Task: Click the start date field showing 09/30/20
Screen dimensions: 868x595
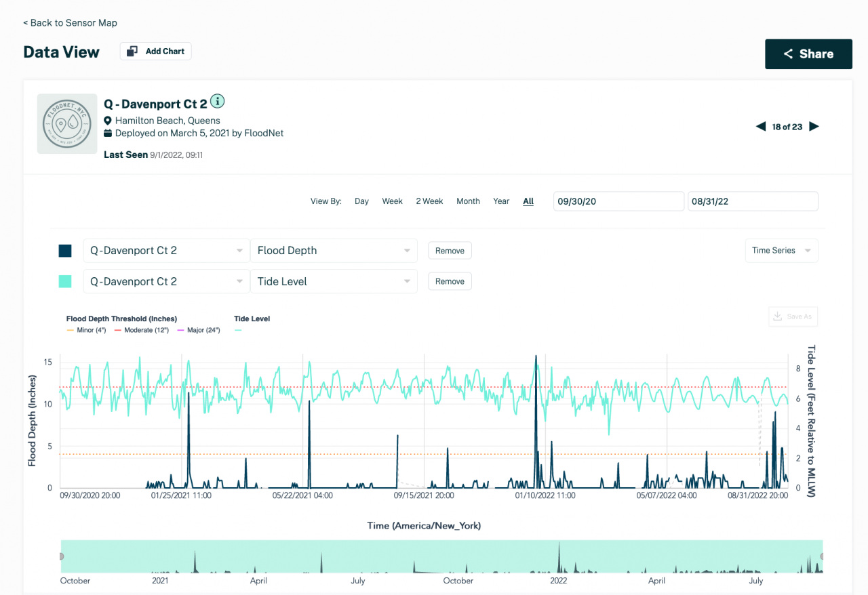Action: (x=618, y=201)
